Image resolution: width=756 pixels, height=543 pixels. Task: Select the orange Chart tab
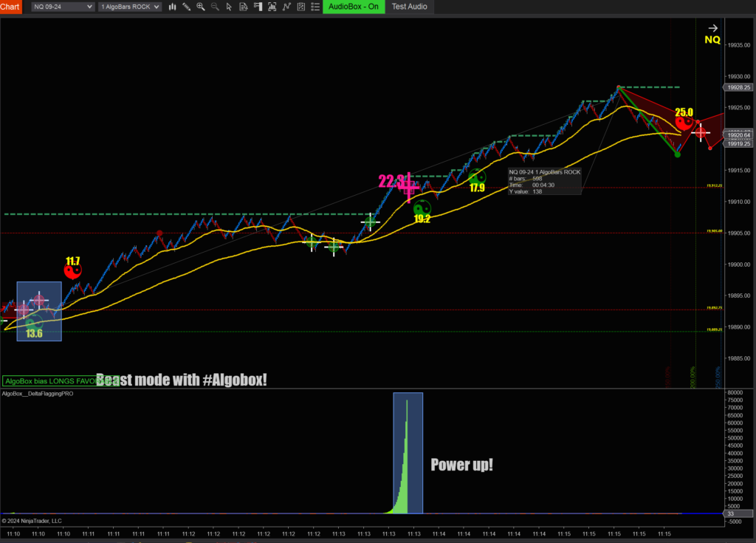click(x=10, y=7)
